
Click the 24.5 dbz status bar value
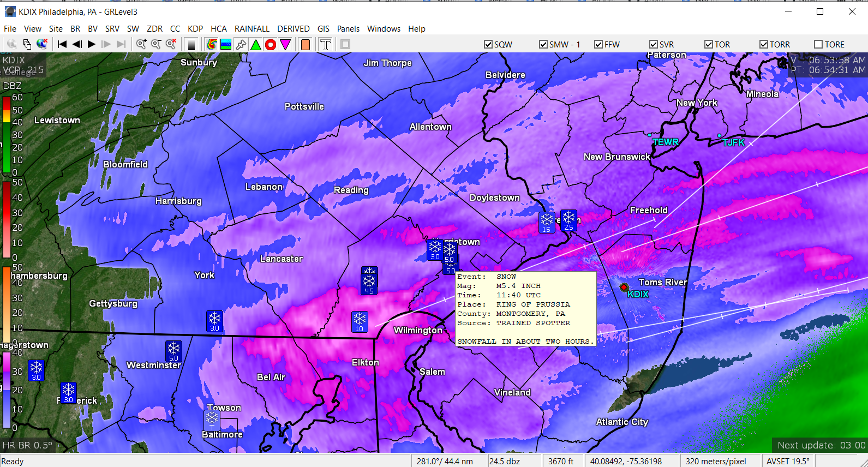coord(505,461)
